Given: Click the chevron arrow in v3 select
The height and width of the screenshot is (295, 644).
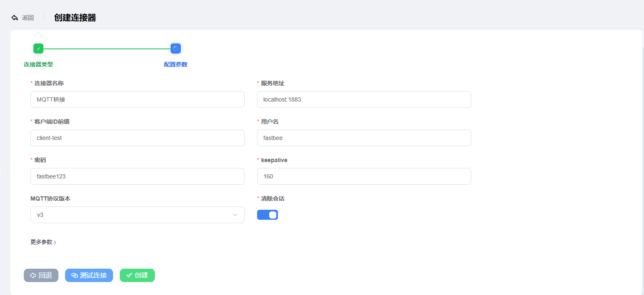Looking at the screenshot, I should (235, 215).
